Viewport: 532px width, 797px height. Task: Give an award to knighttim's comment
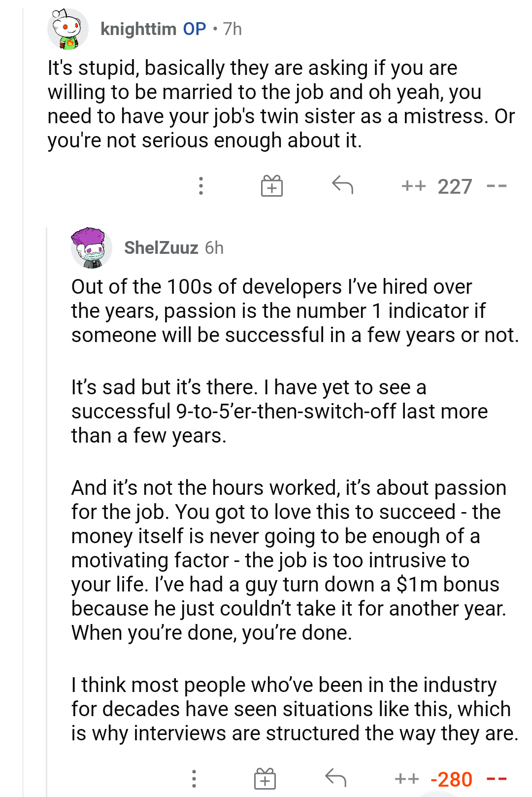[272, 186]
